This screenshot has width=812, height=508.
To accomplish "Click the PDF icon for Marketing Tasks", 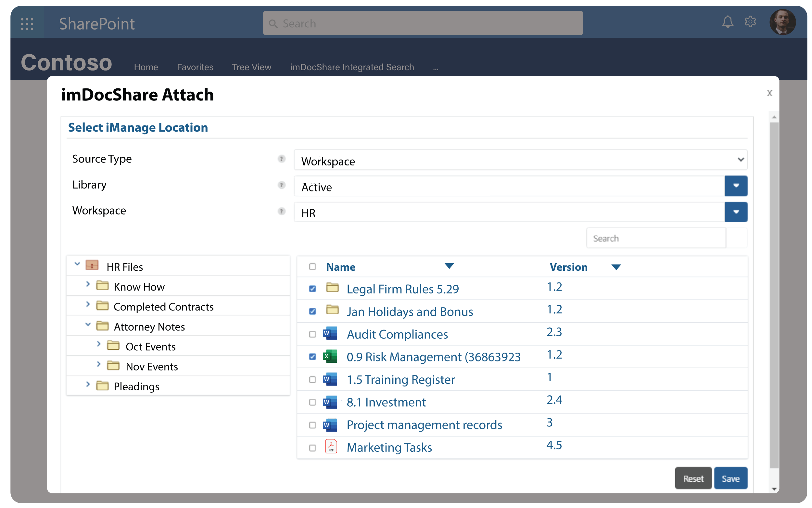I will [x=331, y=447].
